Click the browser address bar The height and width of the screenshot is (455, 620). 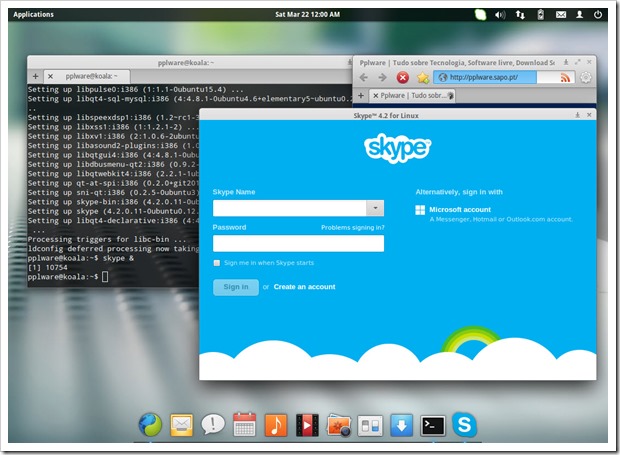(x=504, y=77)
